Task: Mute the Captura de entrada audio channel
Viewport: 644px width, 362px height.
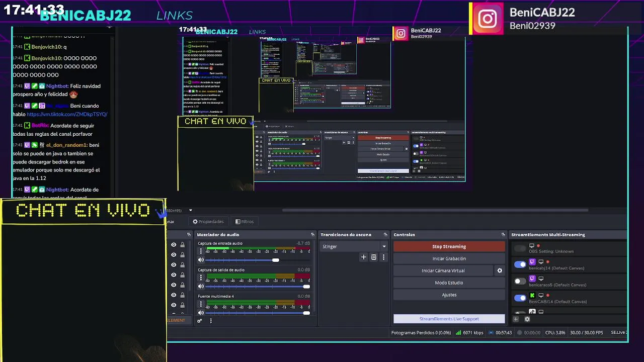Action: coord(201,260)
